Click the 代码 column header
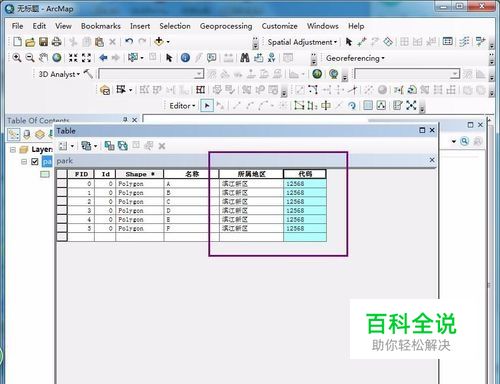Image resolution: width=500 pixels, height=384 pixels. 305,174
